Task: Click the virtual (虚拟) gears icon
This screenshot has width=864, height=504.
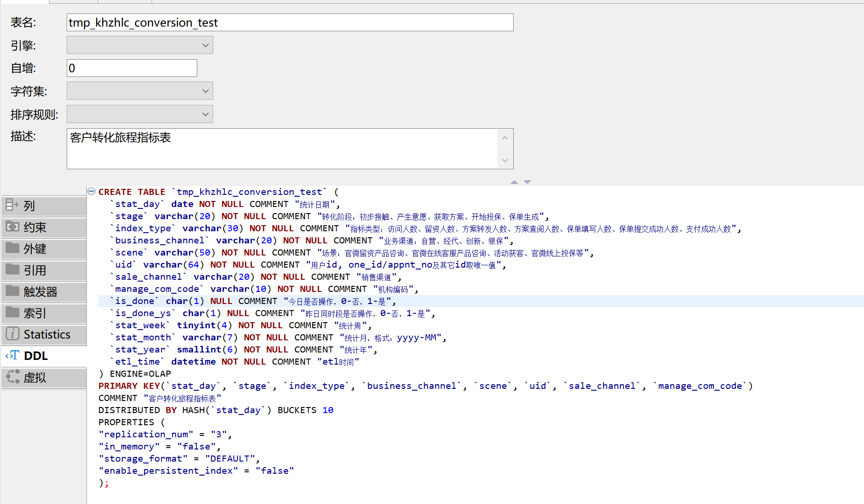Action: pyautogui.click(x=13, y=377)
